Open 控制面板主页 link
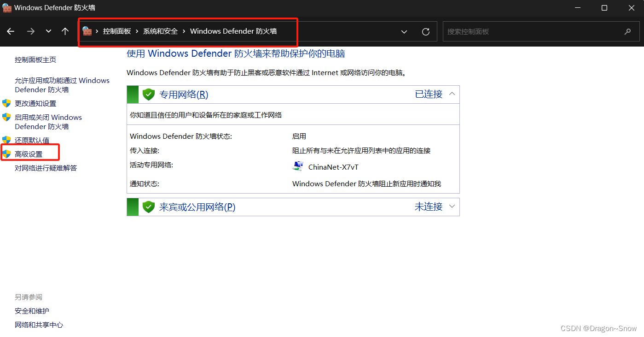 (x=35, y=60)
